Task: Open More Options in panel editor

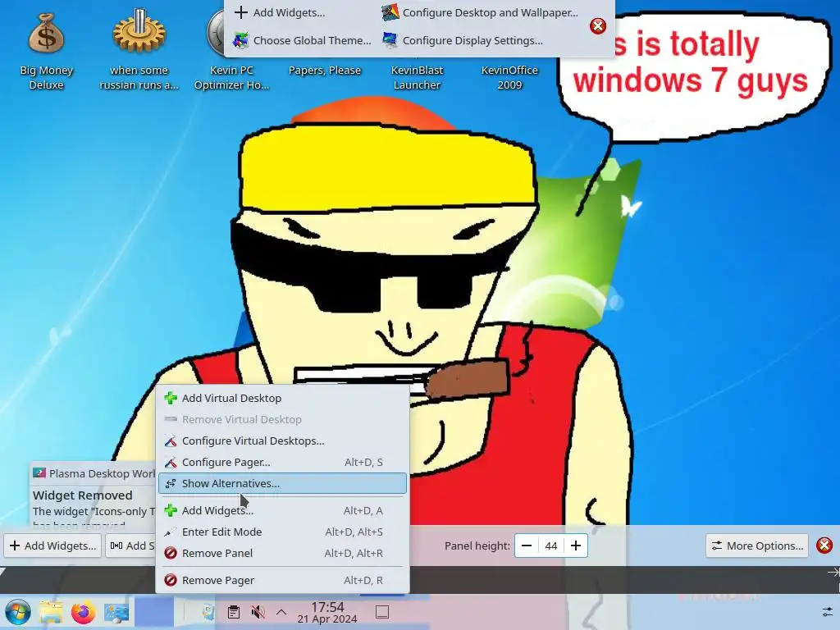Action: pos(757,546)
